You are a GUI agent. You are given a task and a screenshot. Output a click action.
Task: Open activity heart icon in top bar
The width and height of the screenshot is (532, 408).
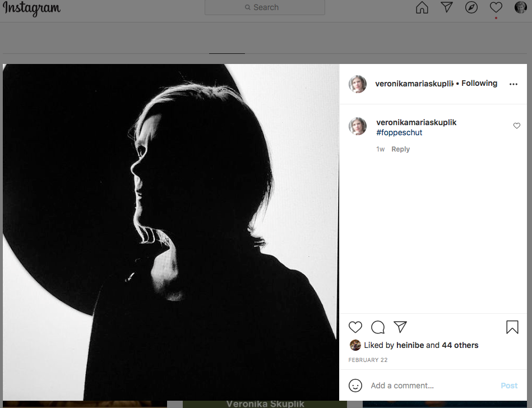click(496, 7)
